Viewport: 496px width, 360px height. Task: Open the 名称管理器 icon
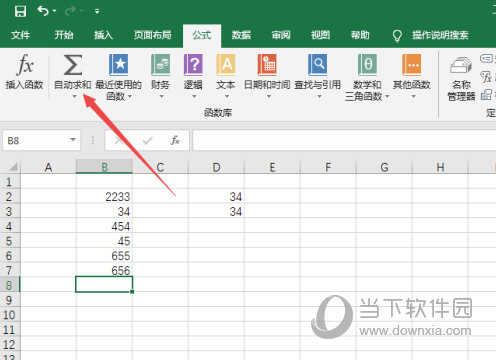(x=461, y=65)
